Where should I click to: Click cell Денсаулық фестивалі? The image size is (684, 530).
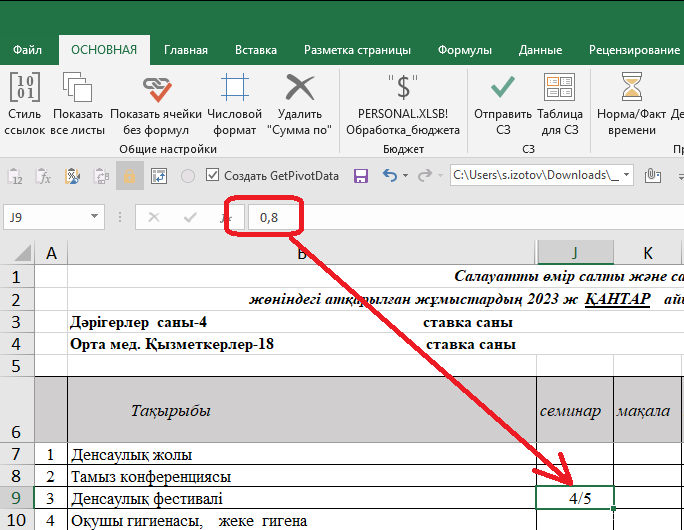pos(302,498)
